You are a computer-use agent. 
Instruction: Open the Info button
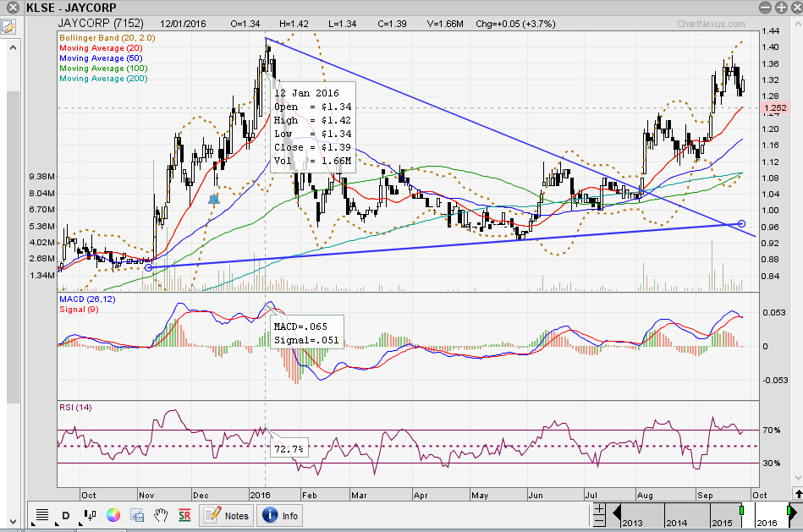click(x=279, y=516)
